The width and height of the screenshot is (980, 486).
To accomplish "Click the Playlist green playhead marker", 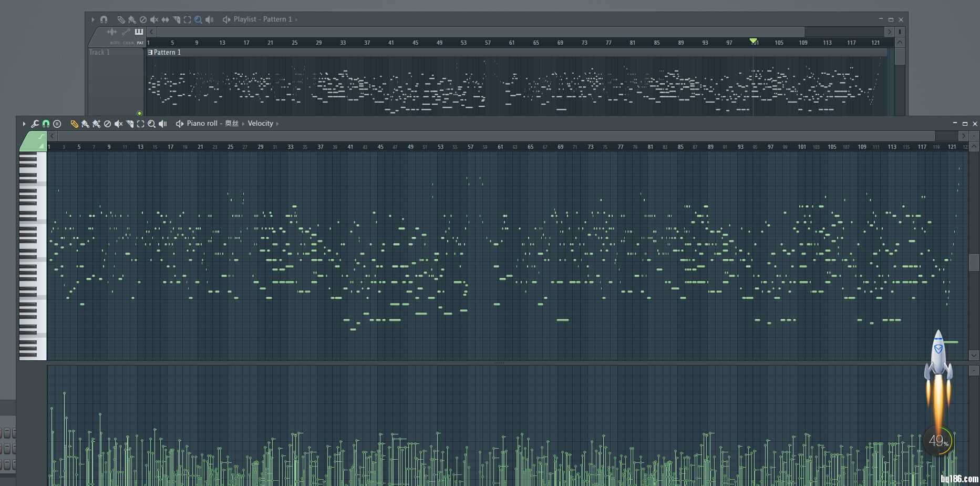I will [754, 41].
